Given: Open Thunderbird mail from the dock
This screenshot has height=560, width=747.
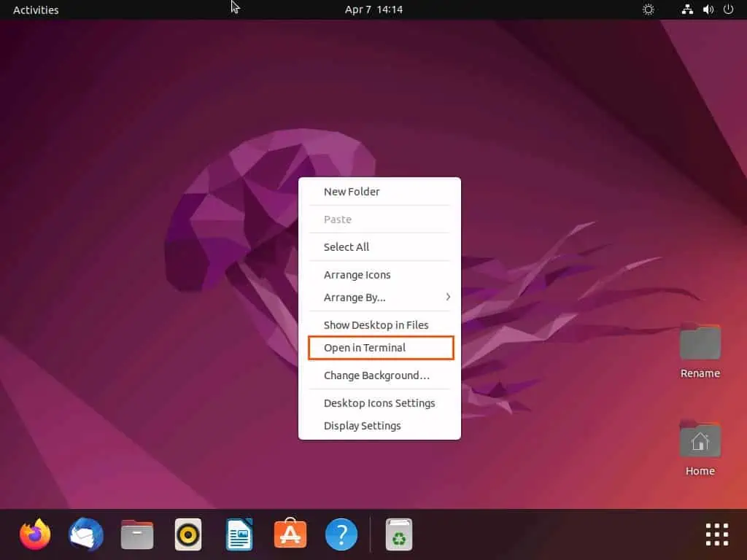Looking at the screenshot, I should click(x=85, y=534).
